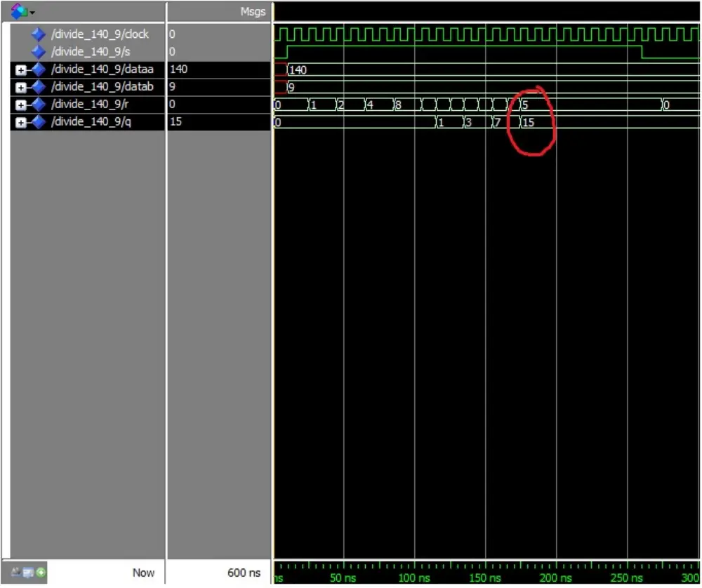
Task: Click the diamond icon for the datab signal
Action: (x=39, y=87)
